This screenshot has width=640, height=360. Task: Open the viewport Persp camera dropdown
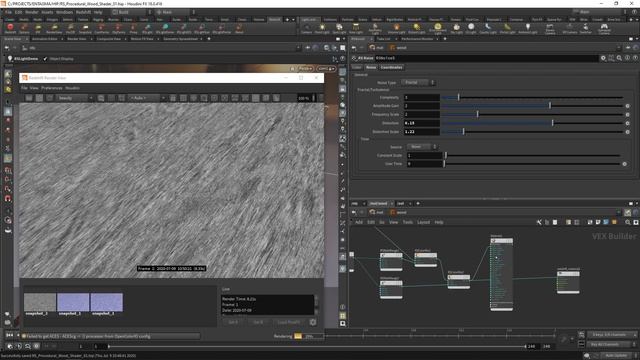[x=306, y=69]
